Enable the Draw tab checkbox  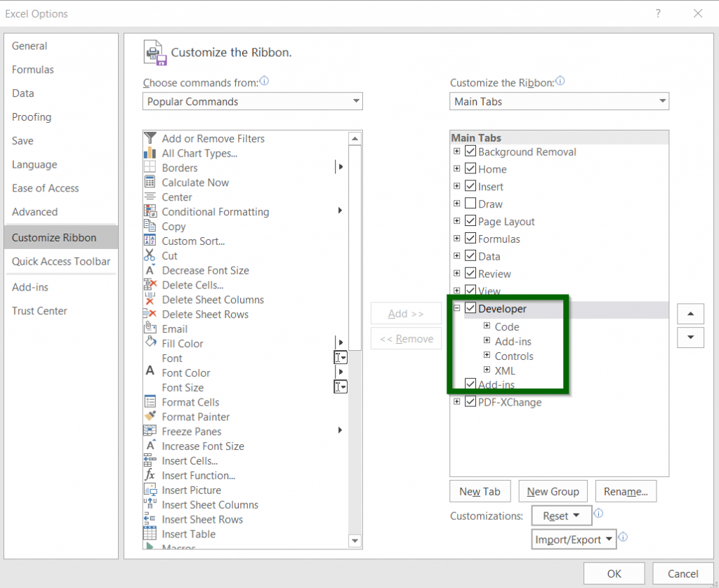point(470,204)
